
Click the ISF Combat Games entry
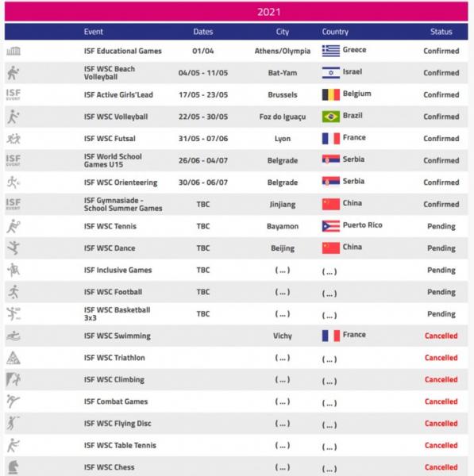tap(116, 401)
